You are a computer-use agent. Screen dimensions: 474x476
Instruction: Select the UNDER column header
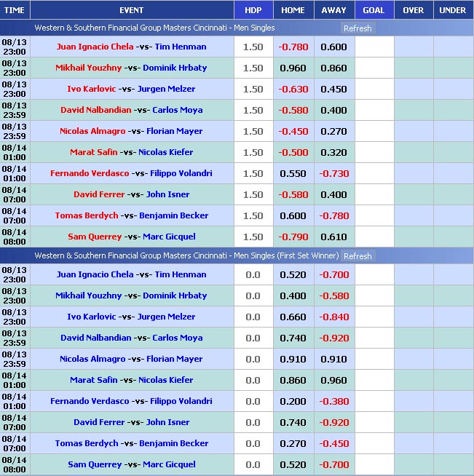point(453,10)
